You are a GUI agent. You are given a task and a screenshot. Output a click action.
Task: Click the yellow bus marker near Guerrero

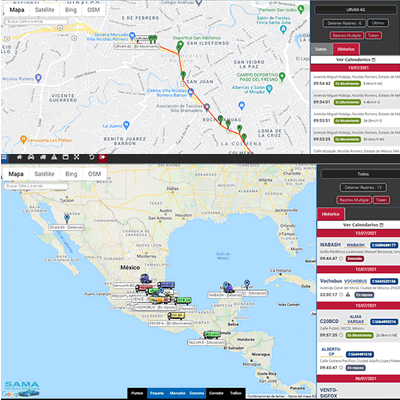point(176,315)
